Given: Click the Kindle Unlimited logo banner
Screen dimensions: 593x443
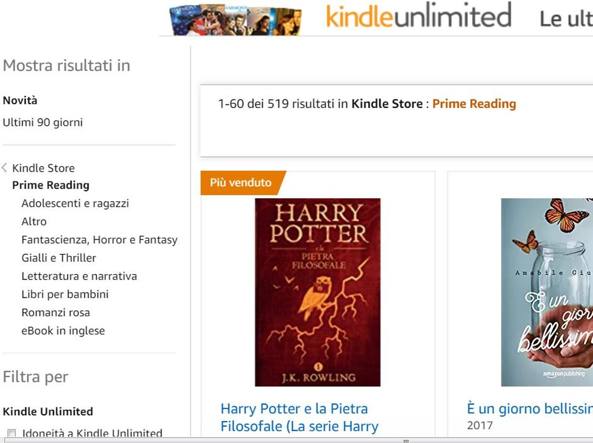Looking at the screenshot, I should click(x=419, y=17).
